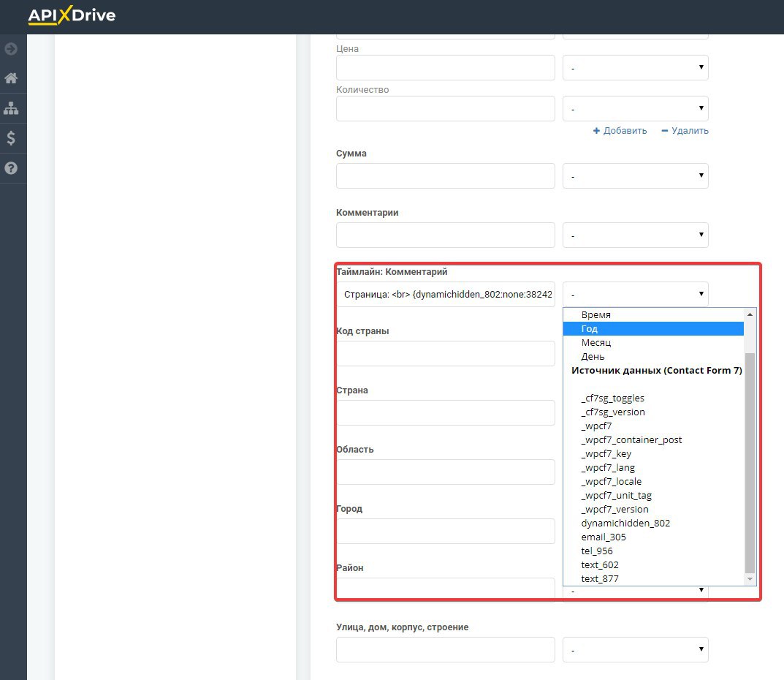Click the Удалить link
Image resolution: width=784 pixels, height=680 pixels.
click(x=685, y=131)
